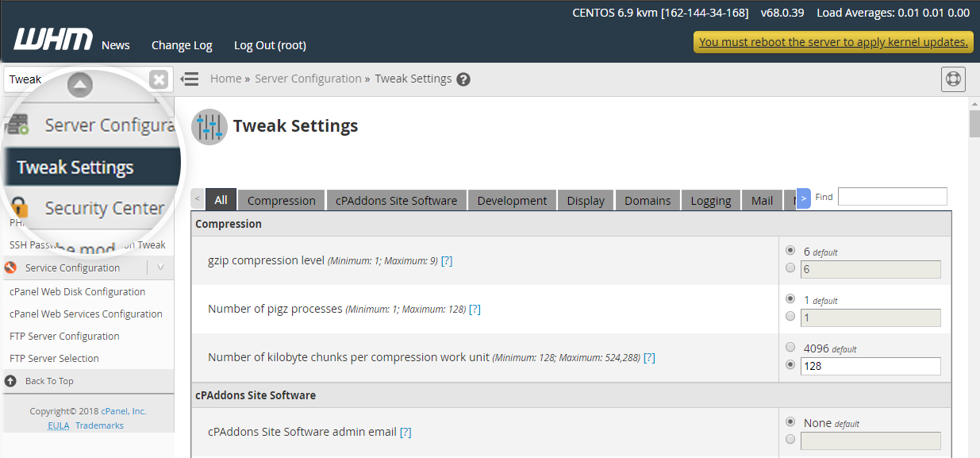Viewport: 980px width, 458px height.
Task: Select custom kilobyte chunks radio
Action: (790, 365)
